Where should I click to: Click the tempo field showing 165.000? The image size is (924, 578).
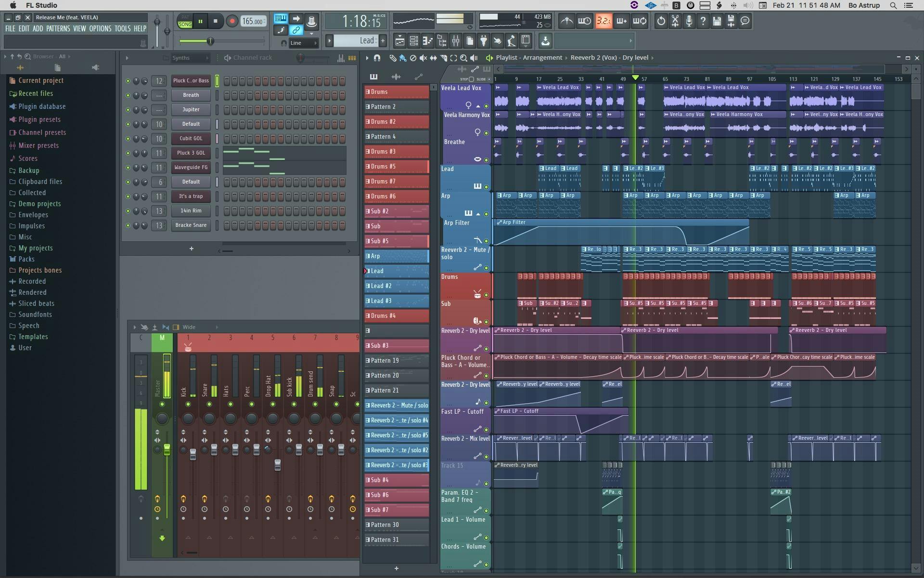coord(254,21)
